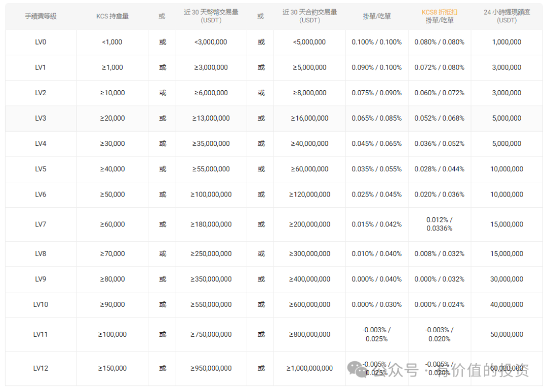547x392 pixels.
Task: Click the ≥8,000,000 futures volume cell
Action: 310,93
